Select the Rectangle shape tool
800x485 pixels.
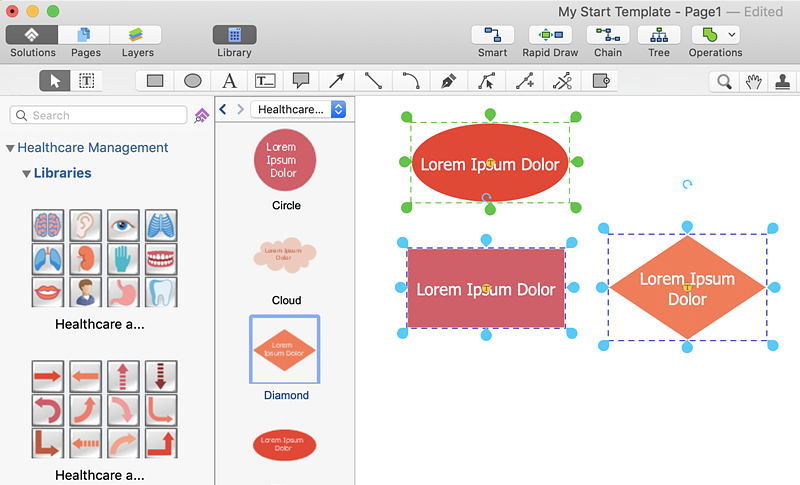tap(155, 81)
